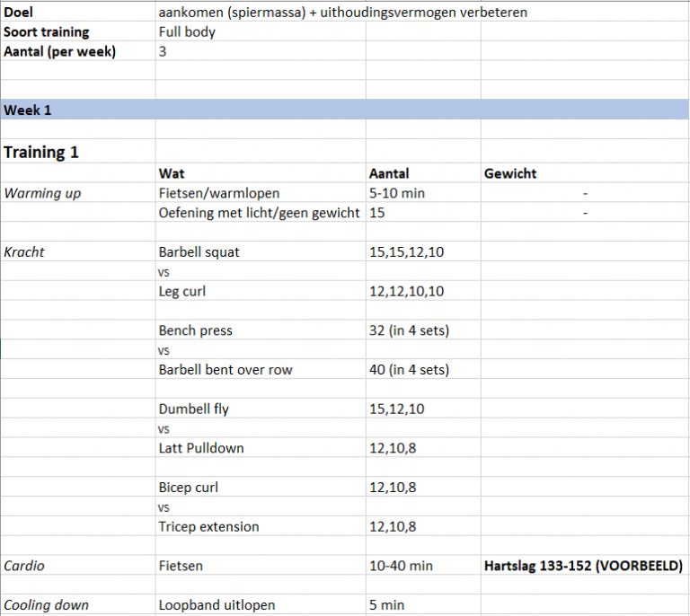Click the 'Gewicht' column header
Viewport: 690px width, 616px height.
point(510,173)
